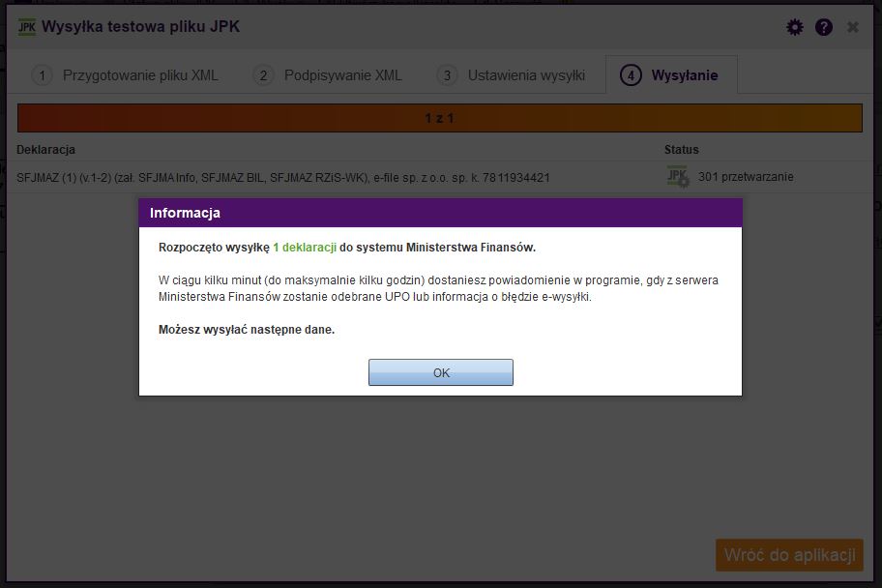This screenshot has width=882, height=588.
Task: Select the Wysyłanie step tab
Action: pos(671,74)
